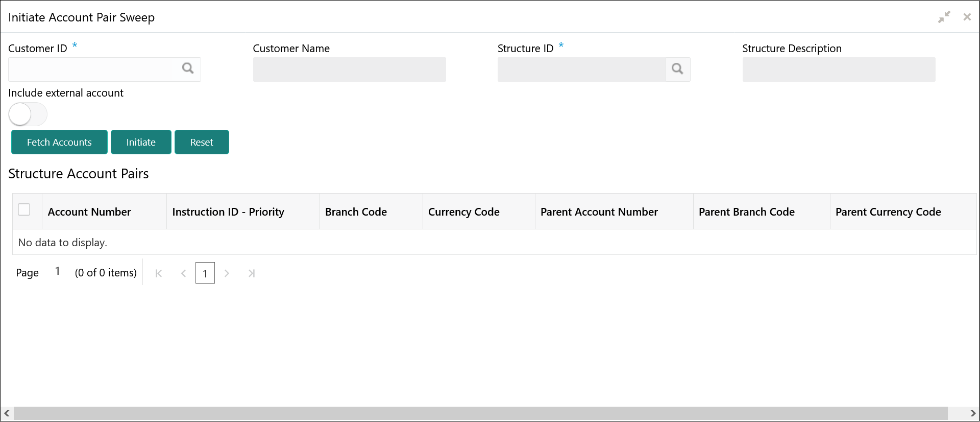This screenshot has width=980, height=422.
Task: Click the Structure Account Pairs heading
Action: (79, 174)
